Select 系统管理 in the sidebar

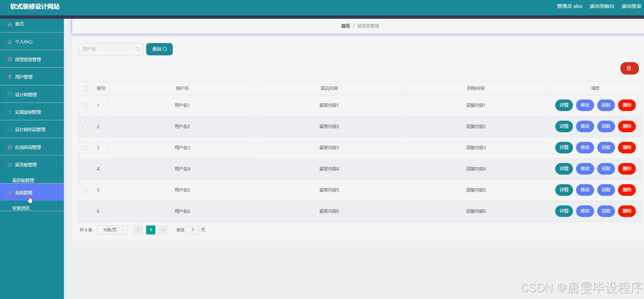pos(32,192)
